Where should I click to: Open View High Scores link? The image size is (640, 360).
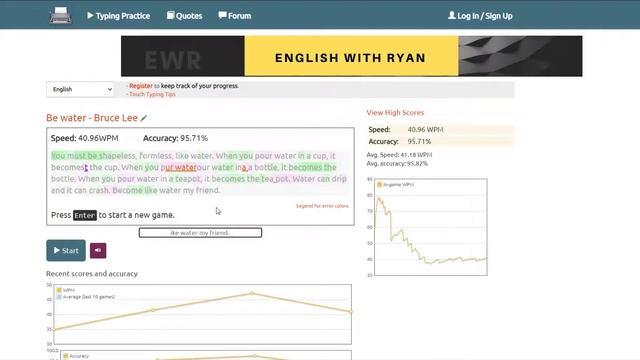(395, 113)
